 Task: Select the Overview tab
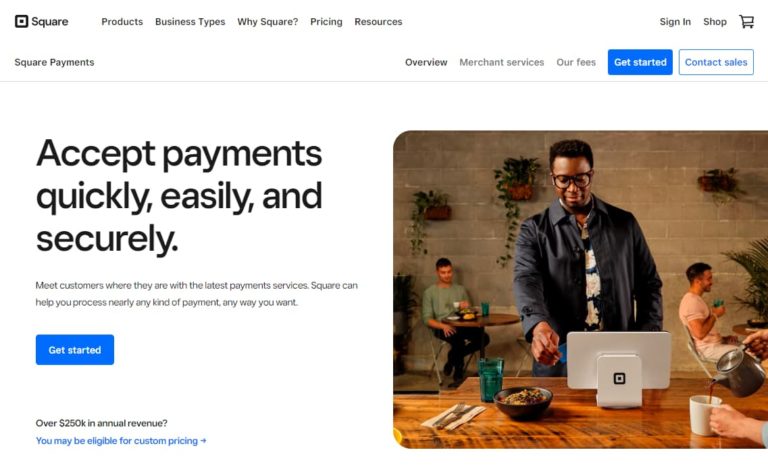coord(426,62)
